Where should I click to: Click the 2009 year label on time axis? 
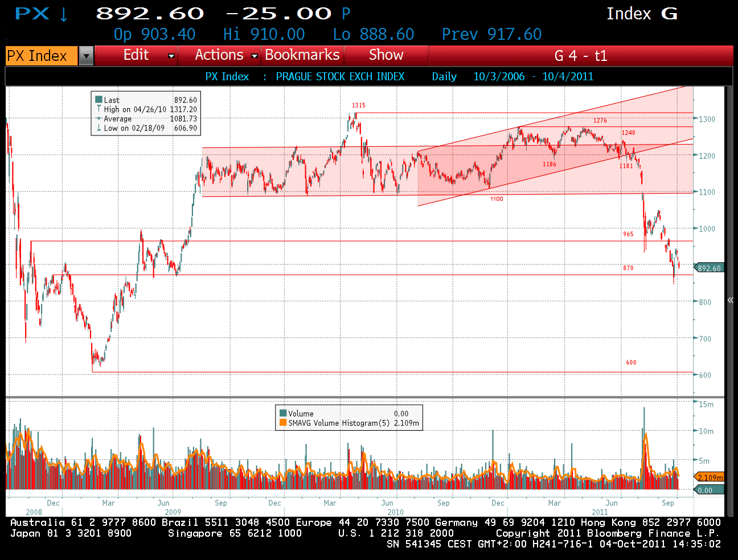(x=173, y=512)
